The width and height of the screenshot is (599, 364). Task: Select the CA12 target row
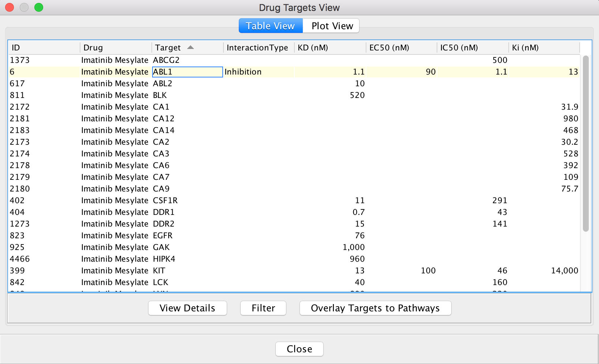(x=294, y=119)
